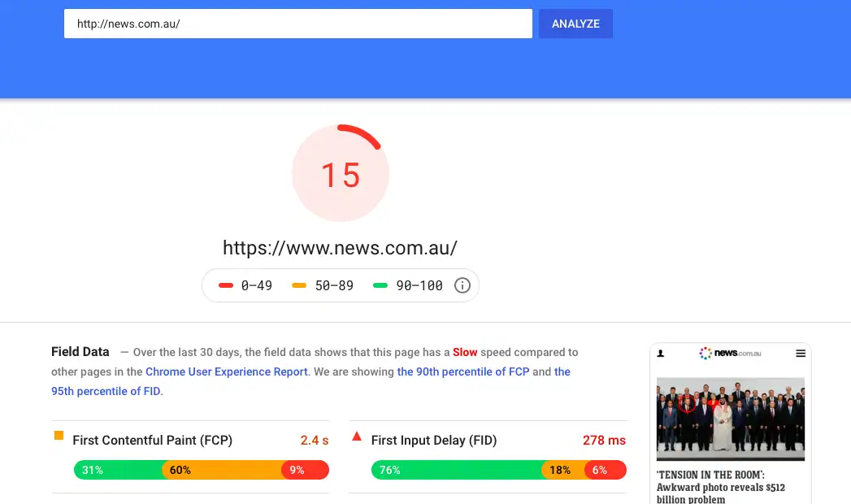
Task: Open the hamburger menu in the page preview
Action: 801,354
